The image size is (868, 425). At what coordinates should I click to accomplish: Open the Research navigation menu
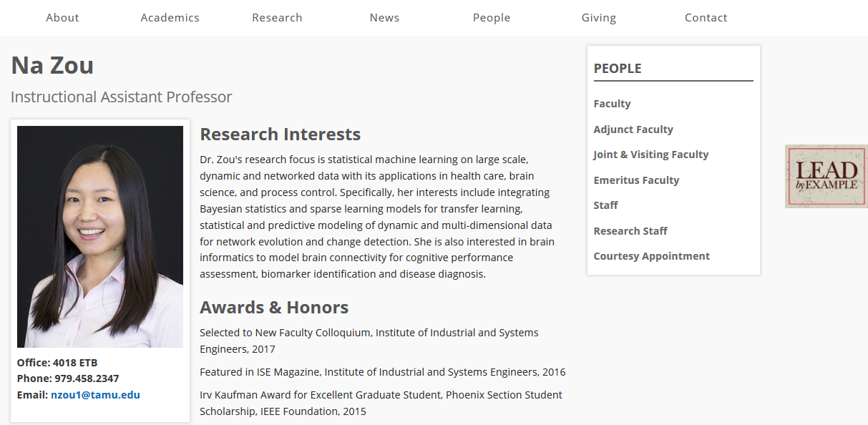277,18
